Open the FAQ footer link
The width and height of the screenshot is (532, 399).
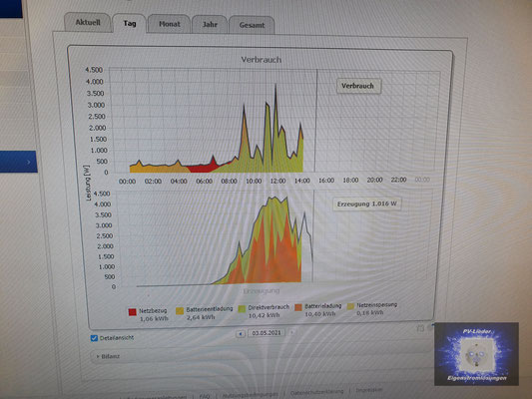pyautogui.click(x=205, y=396)
